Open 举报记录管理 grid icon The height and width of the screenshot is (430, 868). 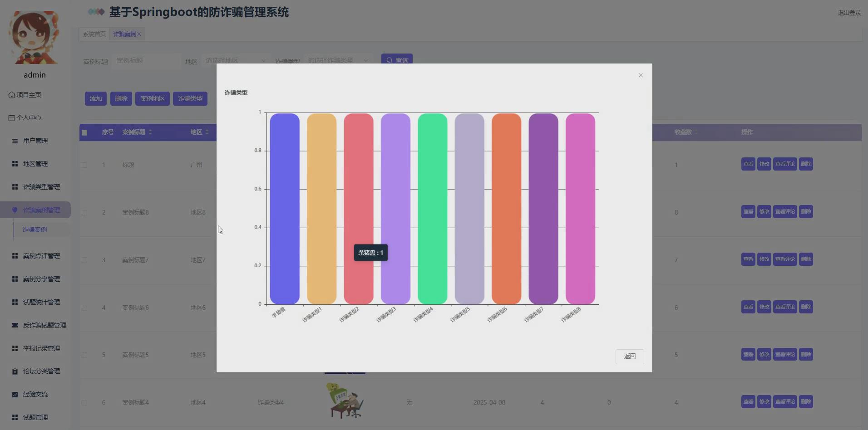coord(15,348)
